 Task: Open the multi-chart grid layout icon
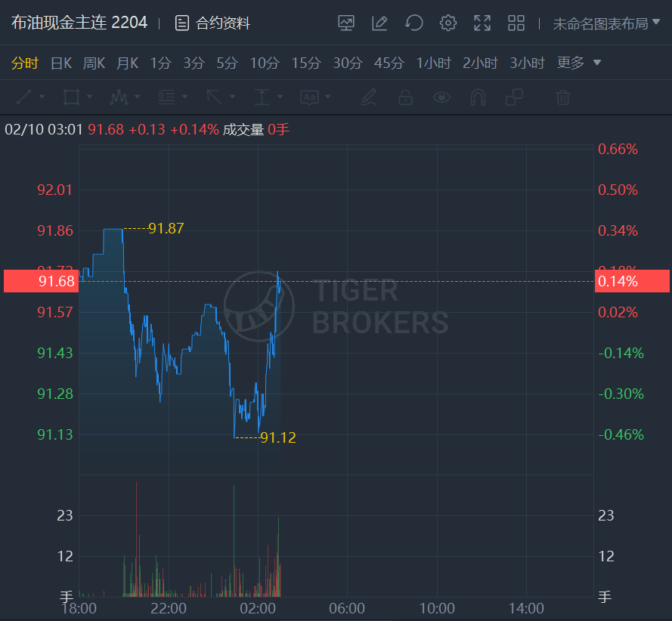coord(516,23)
